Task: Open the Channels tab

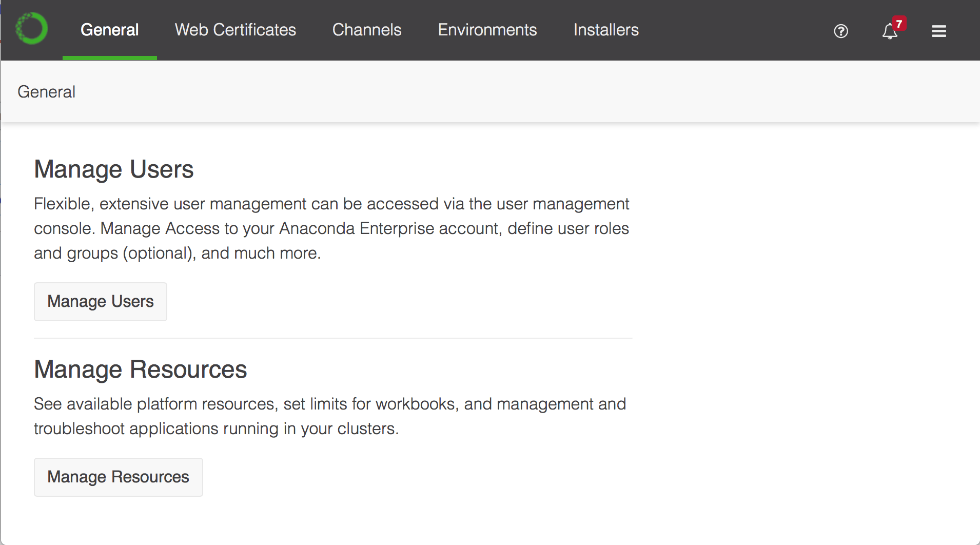Action: [367, 30]
